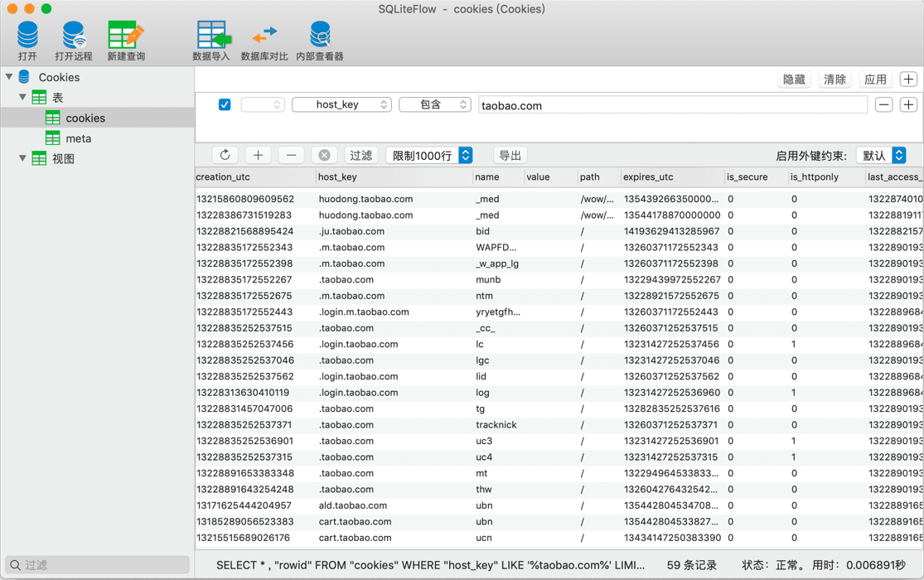Select the .ju.taobao.com host cell
This screenshot has width=924, height=580.
tap(351, 231)
